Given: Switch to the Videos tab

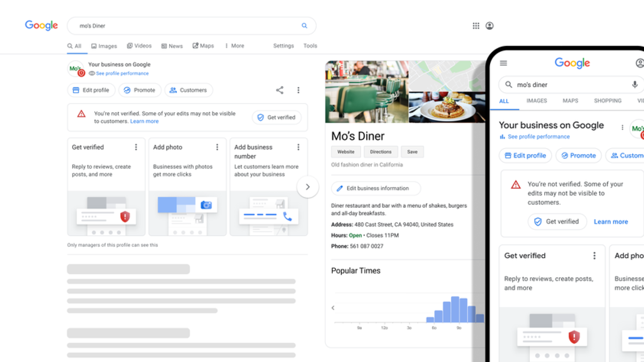Looking at the screenshot, I should point(139,46).
